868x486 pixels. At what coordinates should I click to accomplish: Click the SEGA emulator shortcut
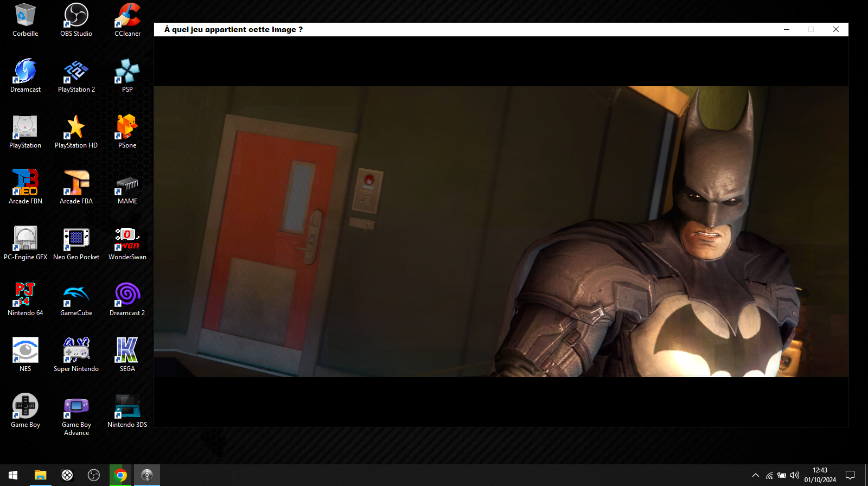pos(127,355)
